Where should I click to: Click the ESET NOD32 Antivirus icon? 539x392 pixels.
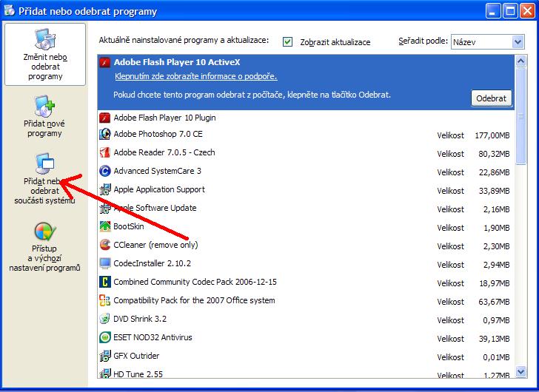(105, 337)
